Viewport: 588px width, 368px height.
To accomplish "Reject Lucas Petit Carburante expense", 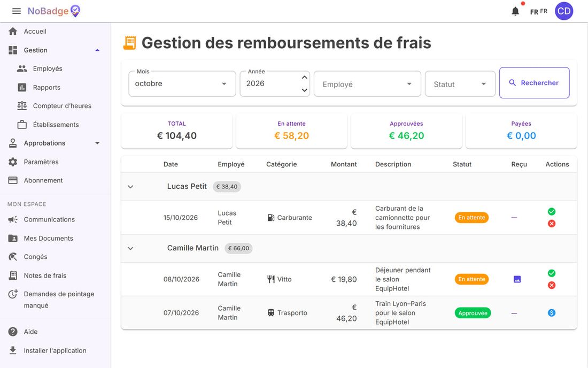I will click(551, 224).
